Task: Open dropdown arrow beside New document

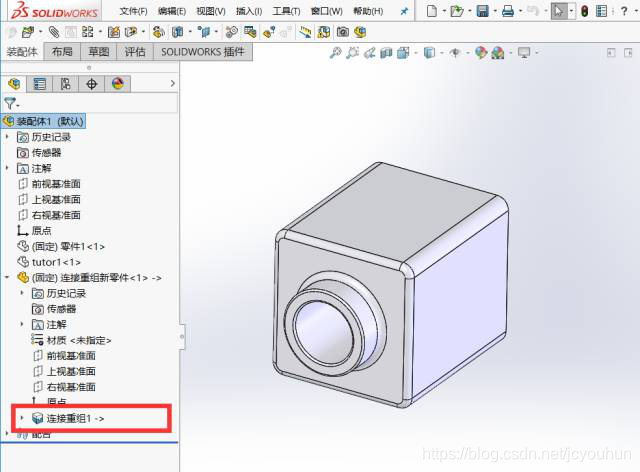Action: click(x=444, y=11)
